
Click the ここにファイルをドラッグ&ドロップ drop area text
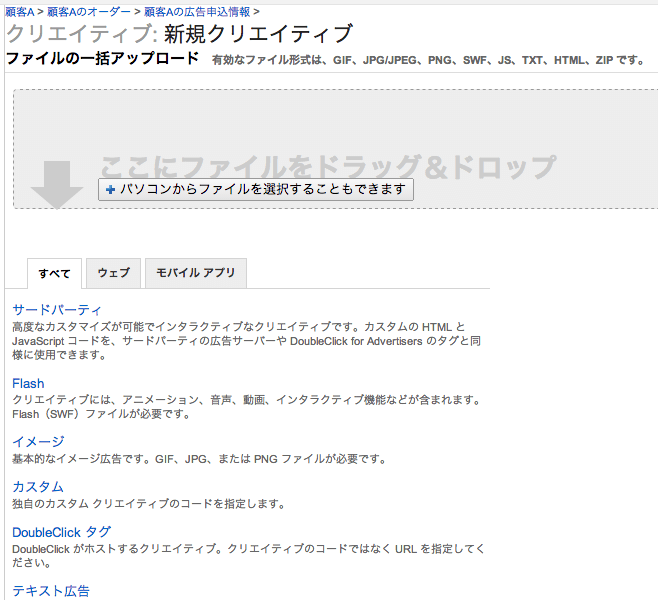click(327, 165)
